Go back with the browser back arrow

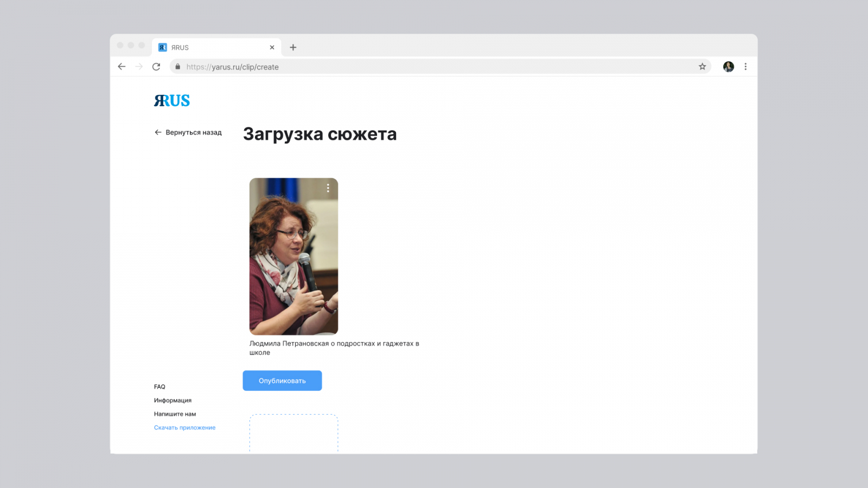pyautogui.click(x=122, y=67)
